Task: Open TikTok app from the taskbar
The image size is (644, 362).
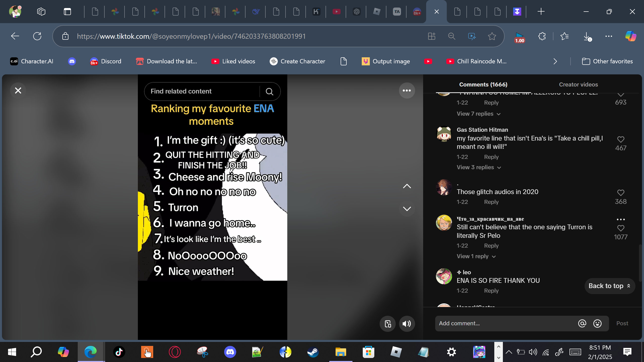Action: click(x=119, y=352)
